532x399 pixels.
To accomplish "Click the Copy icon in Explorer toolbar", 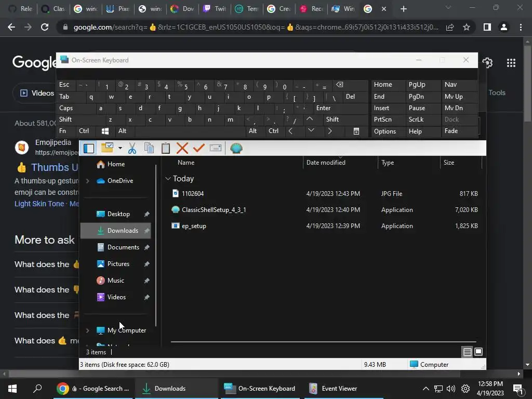I will coord(149,148).
